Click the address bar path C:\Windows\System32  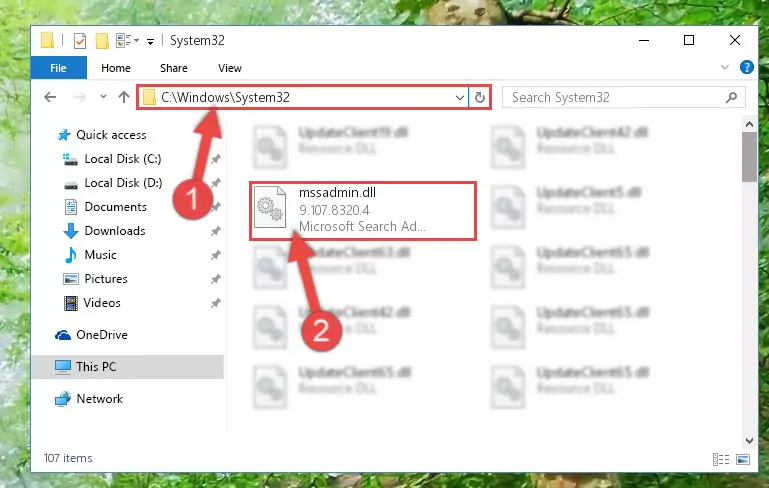tap(226, 97)
